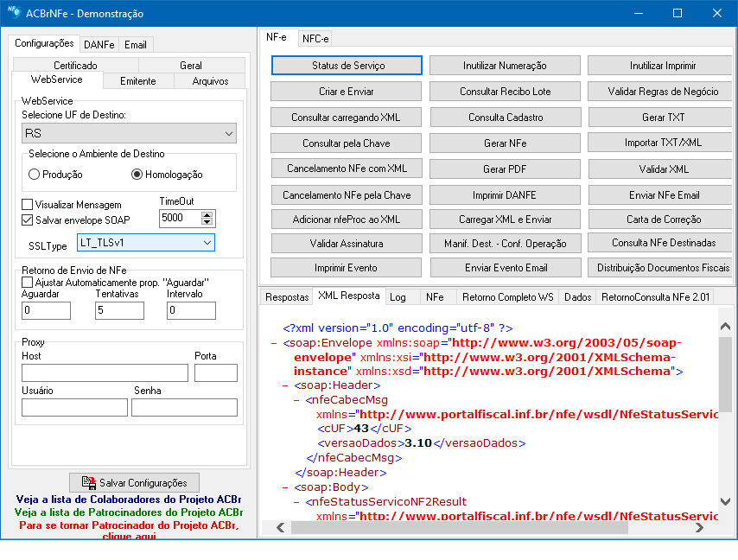Click Salvar Configurações button
738x560 pixels.
tap(134, 483)
